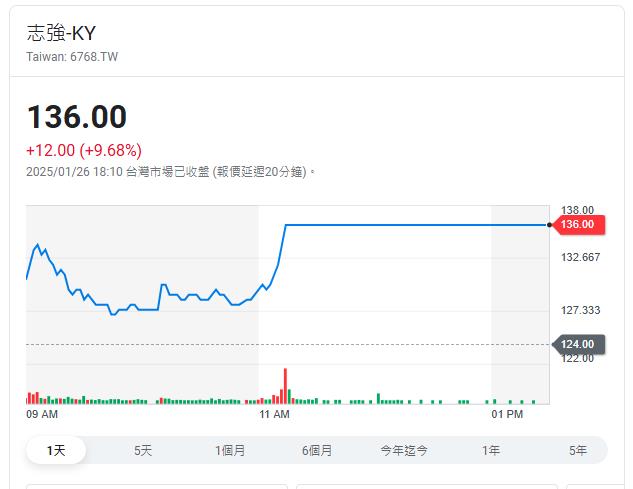Image resolution: width=633 pixels, height=489 pixels.
Task: Click the 01 PM axis label
Action: 507,414
